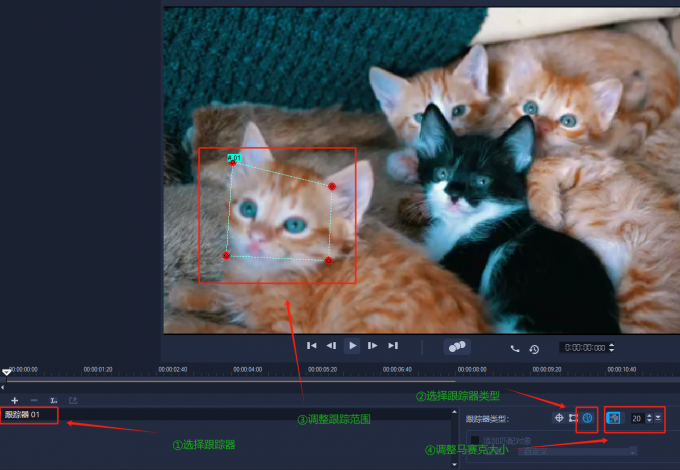Toggle the mosaic effect button
680x470 pixels.
[x=613, y=418]
